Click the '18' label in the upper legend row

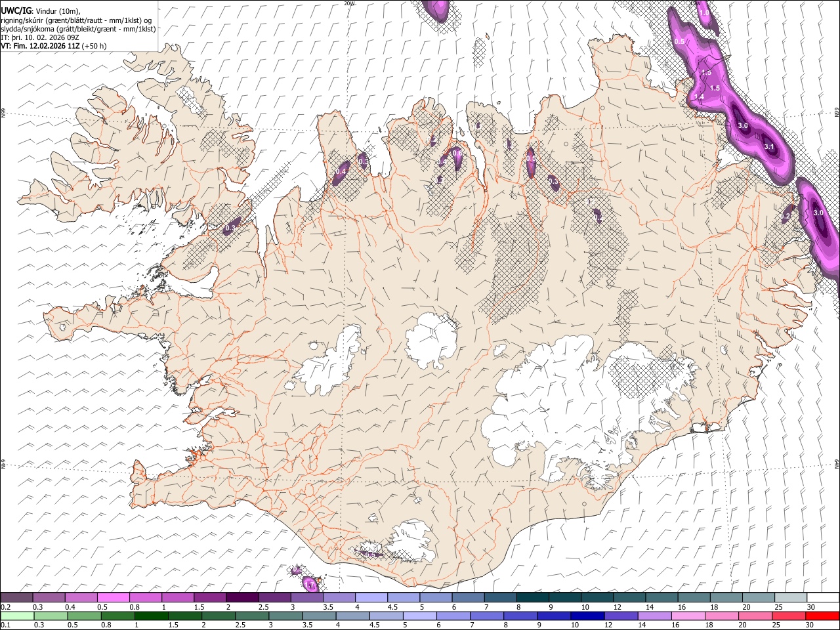714,607
